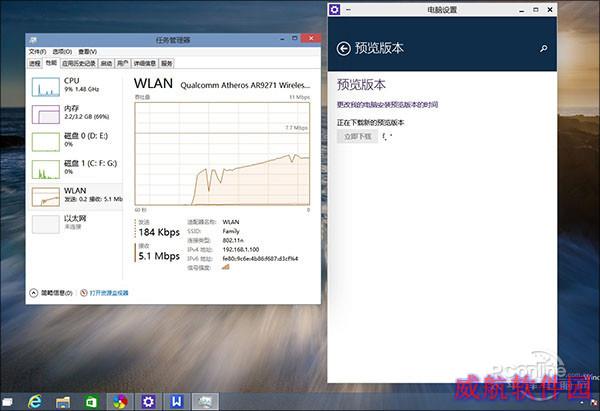Switch to PC settings gear on taskbar
This screenshot has width=600, height=411.
click(148, 402)
